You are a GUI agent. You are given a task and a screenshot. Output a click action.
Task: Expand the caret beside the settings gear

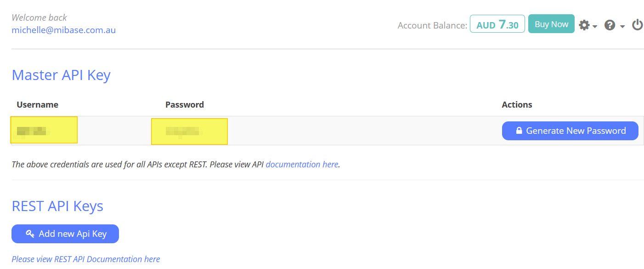595,27
